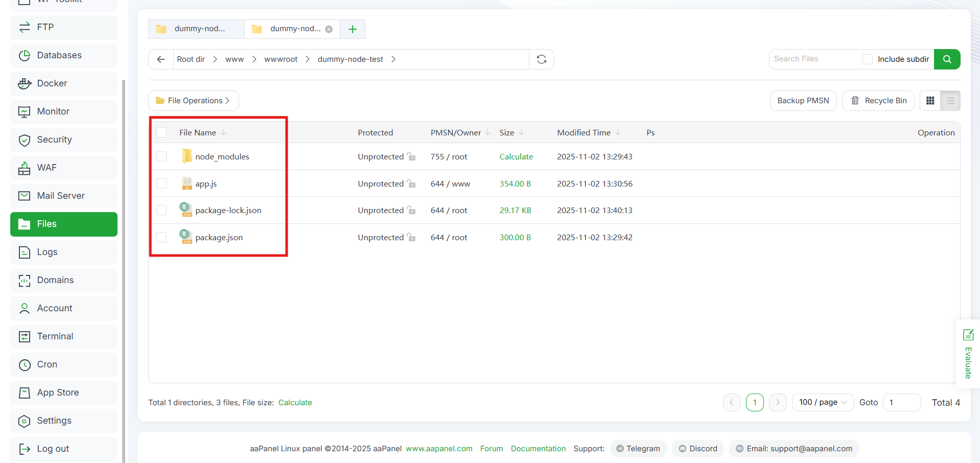Screen dimensions: 980x463
Task: Toggle protection lock for package.json
Action: (x=411, y=237)
